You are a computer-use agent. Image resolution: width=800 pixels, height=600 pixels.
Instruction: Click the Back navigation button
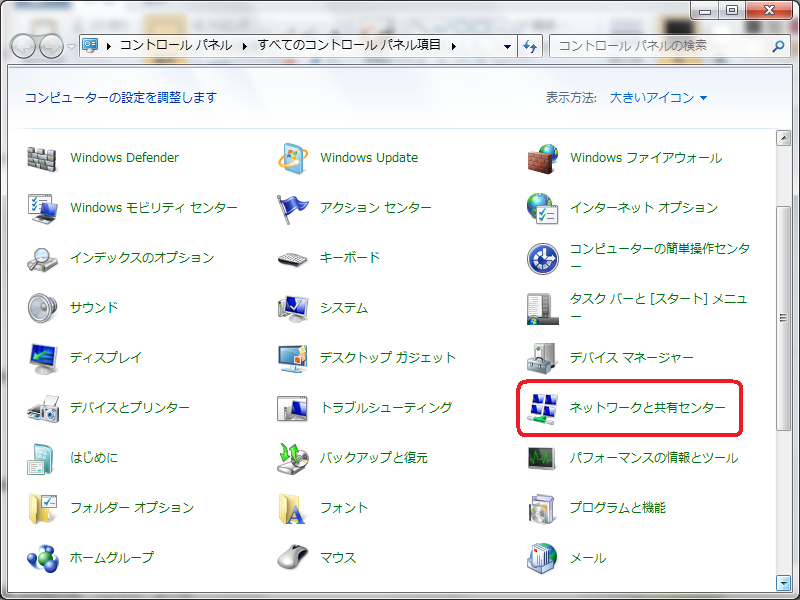[x=23, y=46]
